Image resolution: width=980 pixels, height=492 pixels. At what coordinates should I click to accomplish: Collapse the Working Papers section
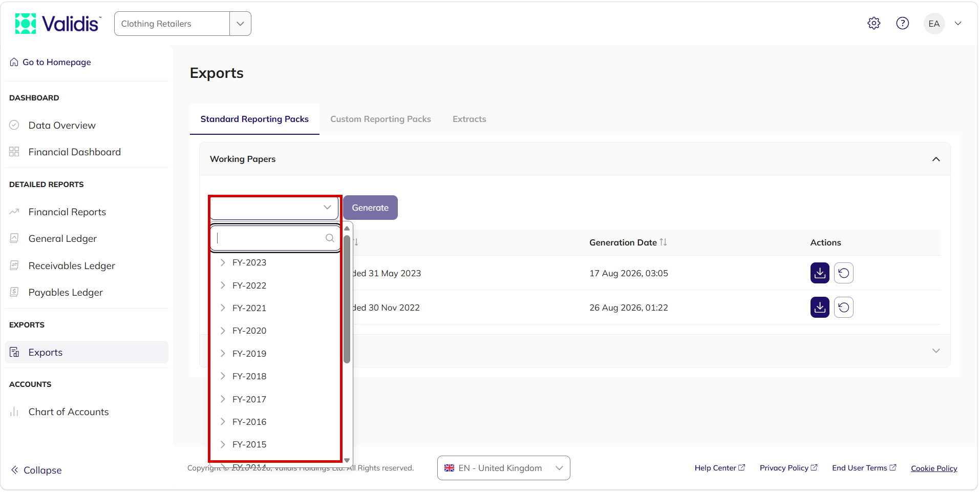(936, 159)
